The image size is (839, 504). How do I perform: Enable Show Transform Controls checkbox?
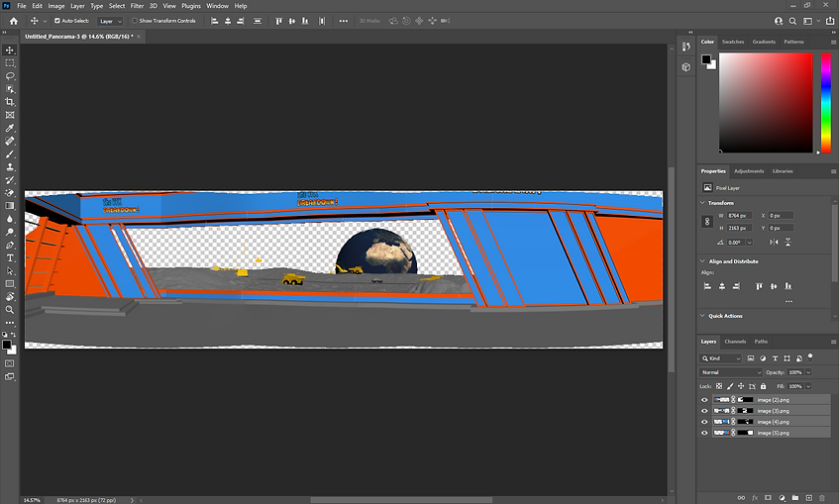pyautogui.click(x=135, y=20)
